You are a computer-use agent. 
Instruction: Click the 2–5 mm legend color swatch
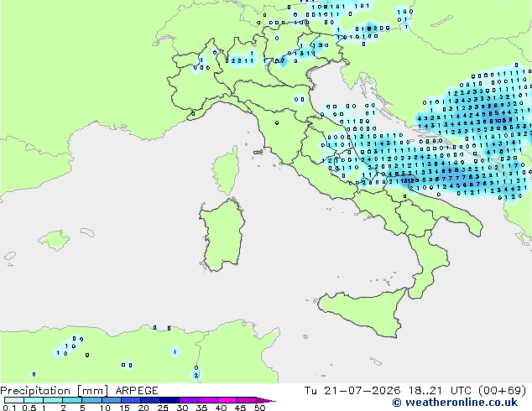72,400
